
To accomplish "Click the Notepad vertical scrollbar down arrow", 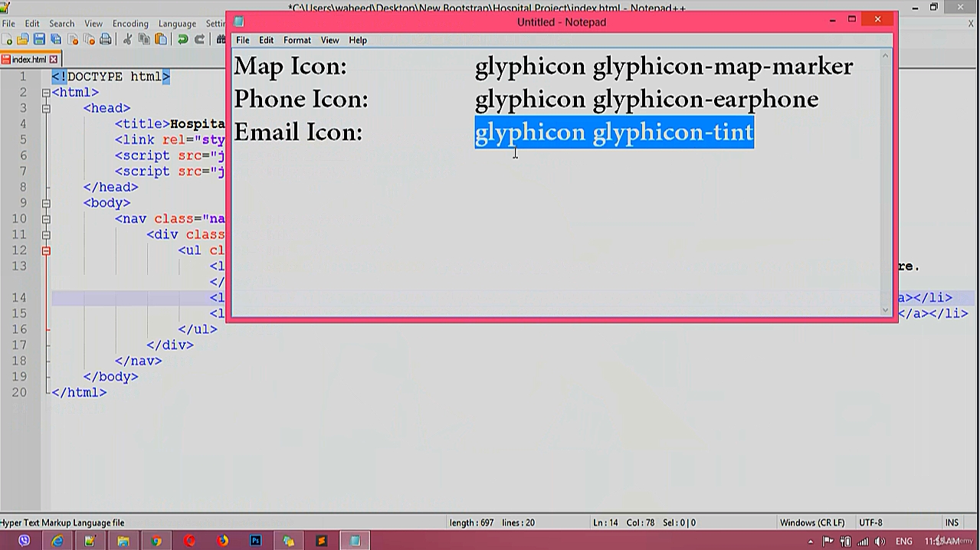I will tap(886, 310).
